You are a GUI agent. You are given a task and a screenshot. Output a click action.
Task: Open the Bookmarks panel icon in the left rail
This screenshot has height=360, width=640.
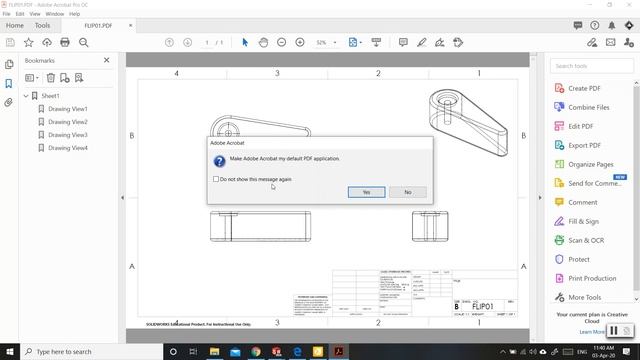coord(9,84)
